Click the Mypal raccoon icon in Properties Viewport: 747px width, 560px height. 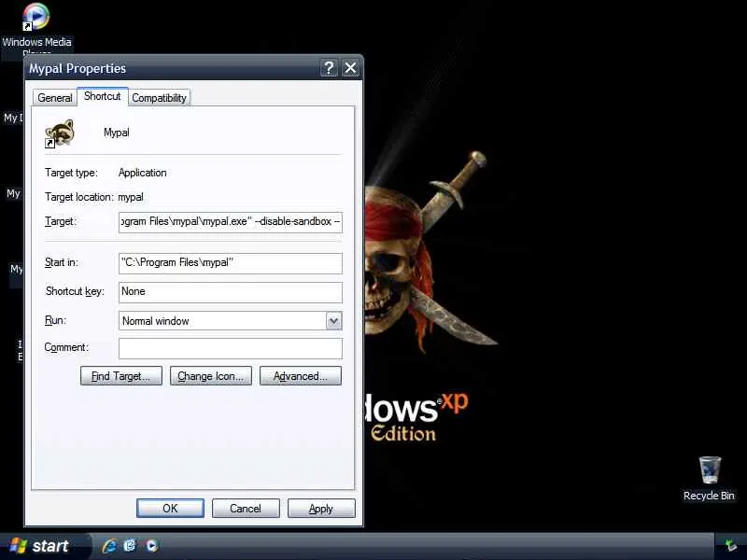[60, 133]
